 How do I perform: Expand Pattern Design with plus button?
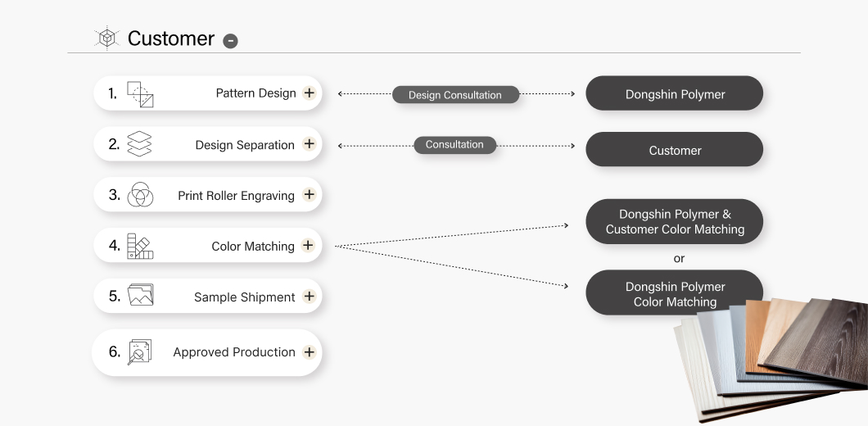(x=309, y=93)
